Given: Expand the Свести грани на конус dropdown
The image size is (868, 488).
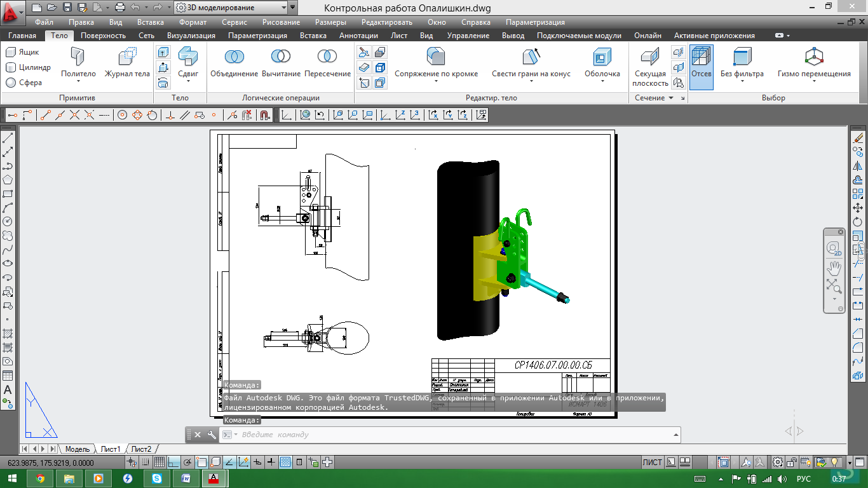Looking at the screenshot, I should coord(531,82).
